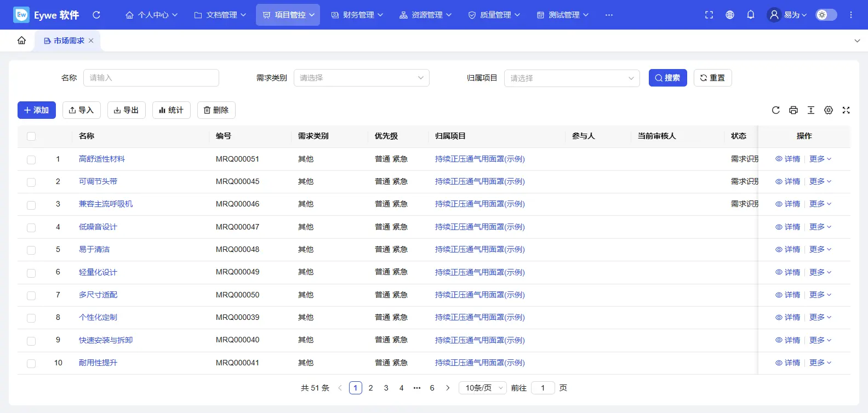This screenshot has height=413, width=868.
Task: Open the 资源管理 menu
Action: (x=426, y=15)
